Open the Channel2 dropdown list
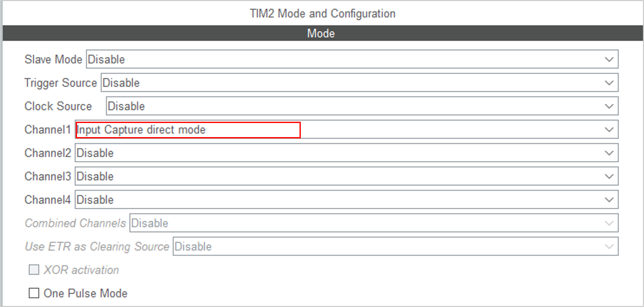 [346, 153]
